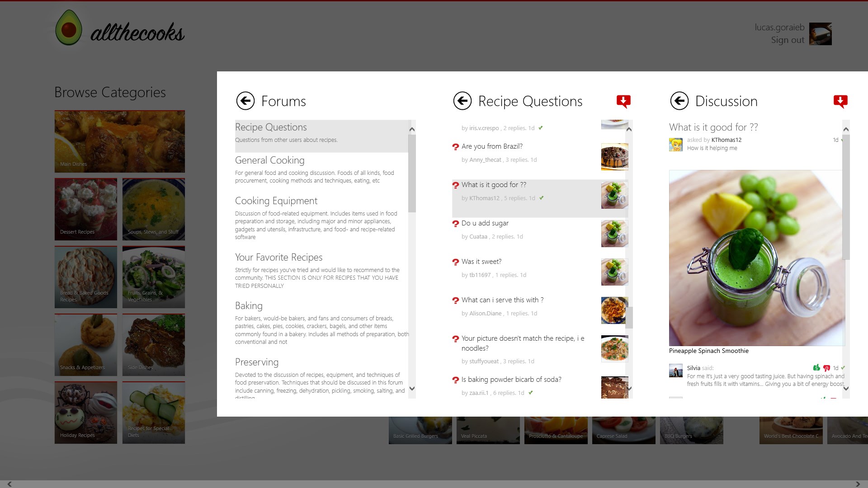Thumbs up Silvia's reply

[816, 368]
